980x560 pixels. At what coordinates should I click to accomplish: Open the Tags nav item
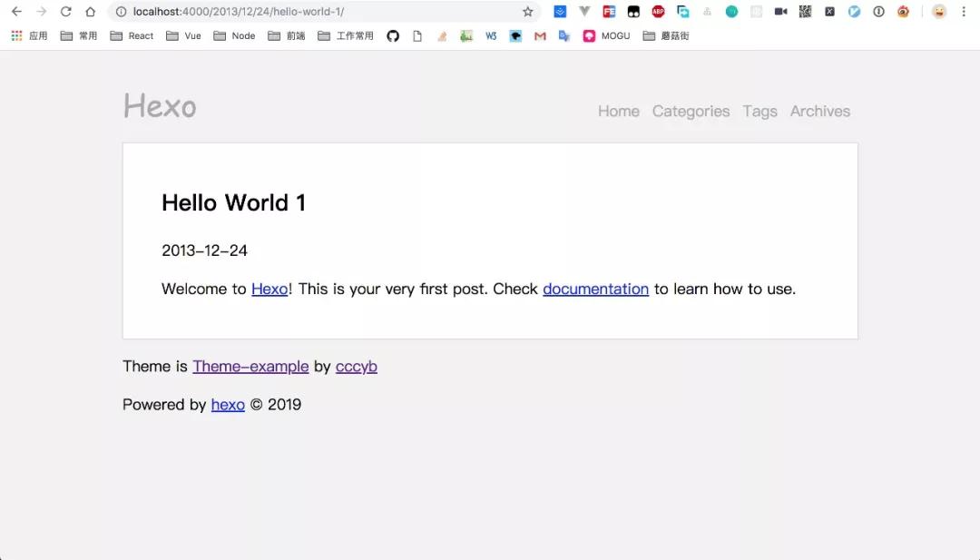[x=760, y=112]
